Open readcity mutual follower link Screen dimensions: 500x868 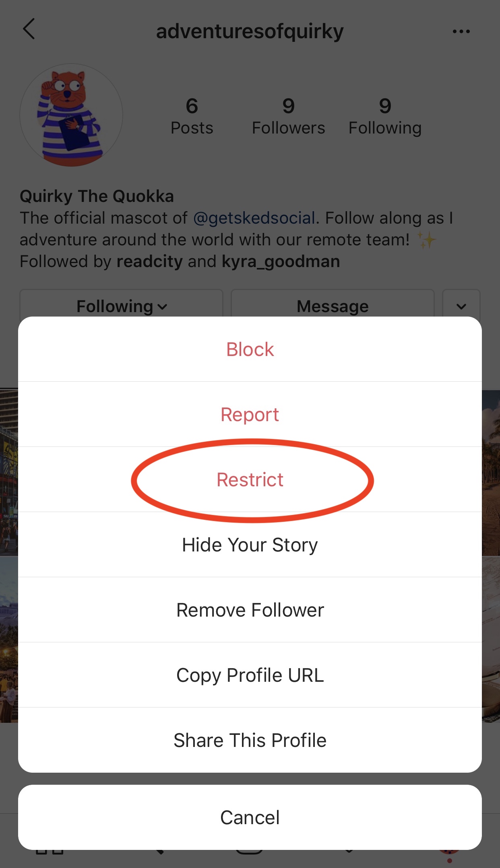150,261
